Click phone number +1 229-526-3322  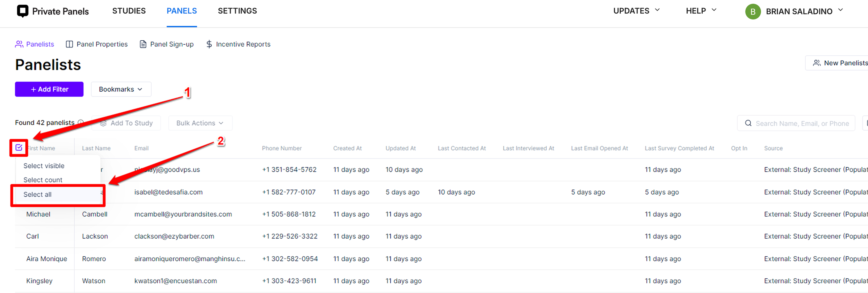click(x=290, y=236)
